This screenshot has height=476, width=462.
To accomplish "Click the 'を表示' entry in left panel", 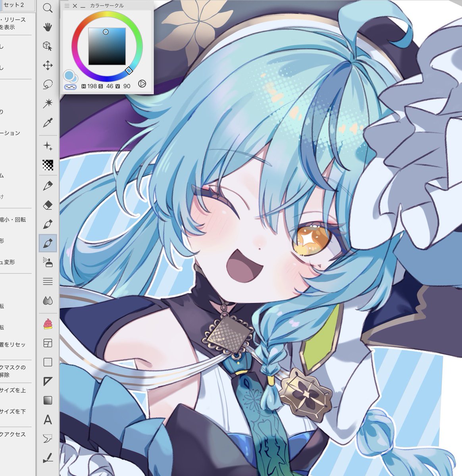I will click(8, 27).
